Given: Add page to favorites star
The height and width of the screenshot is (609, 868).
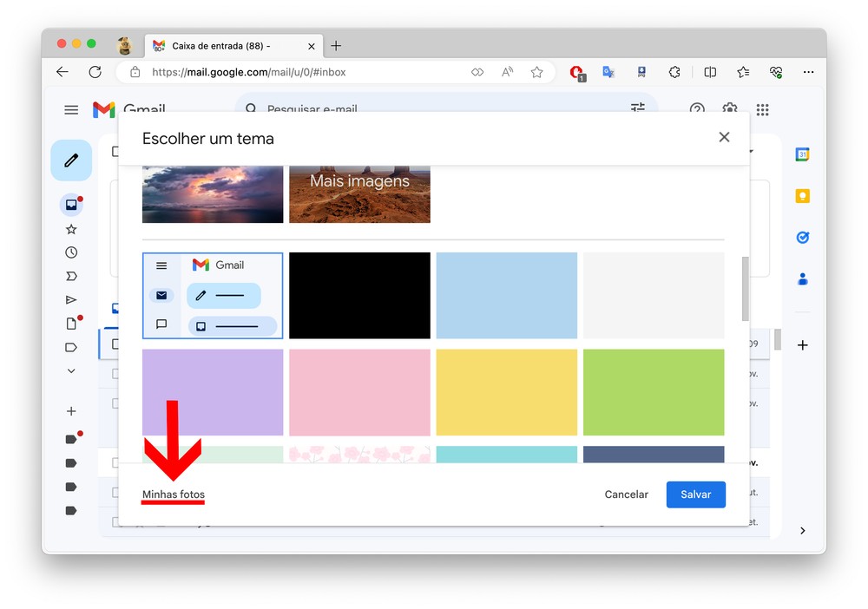Looking at the screenshot, I should click(x=536, y=72).
